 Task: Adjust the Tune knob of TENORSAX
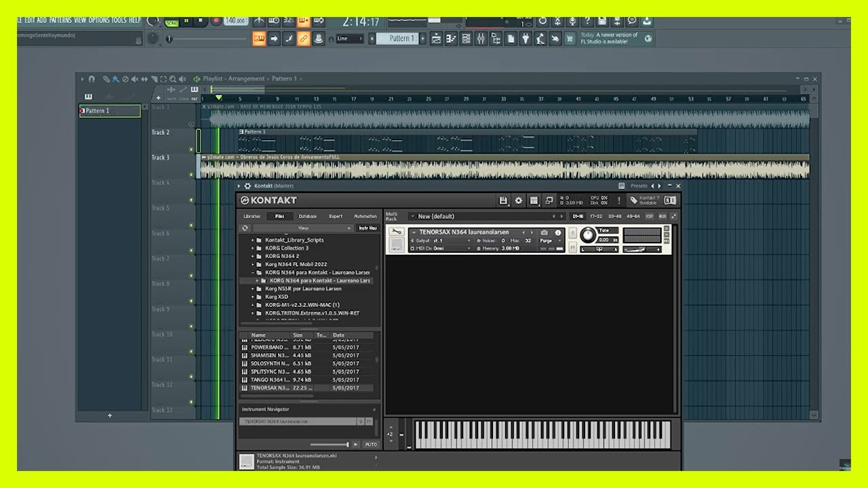click(587, 235)
